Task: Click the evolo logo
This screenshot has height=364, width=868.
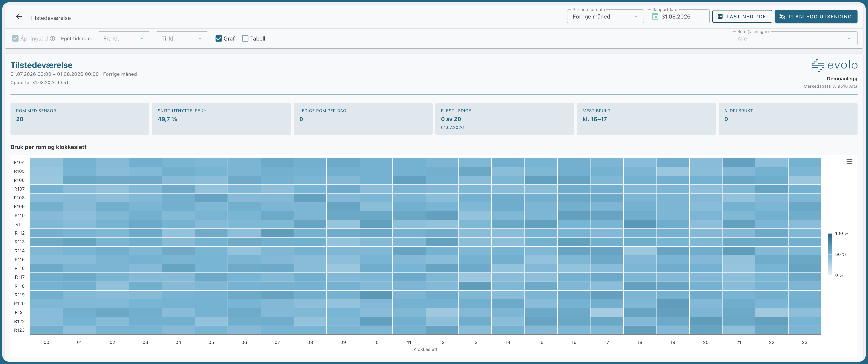Action: click(835, 65)
